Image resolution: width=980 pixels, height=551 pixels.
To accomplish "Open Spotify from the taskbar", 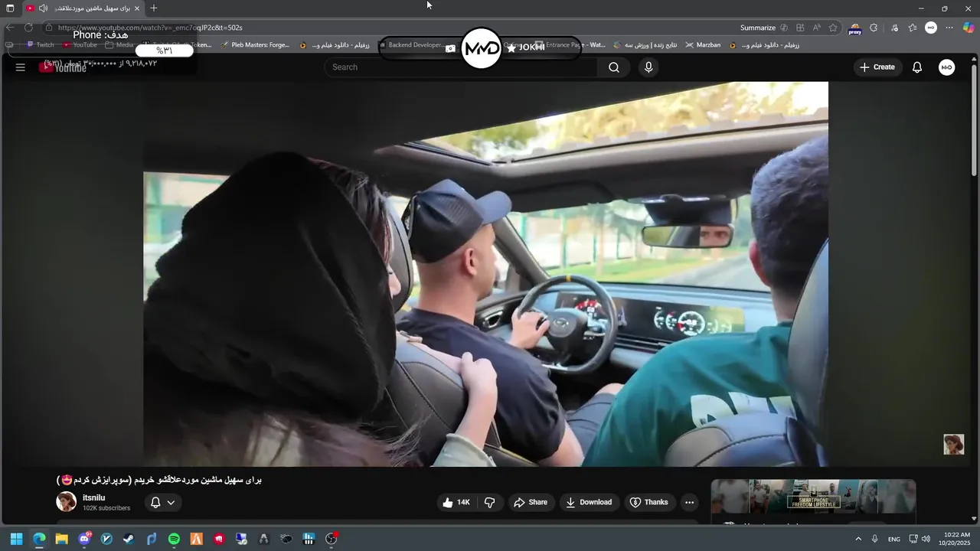I will pyautogui.click(x=174, y=539).
